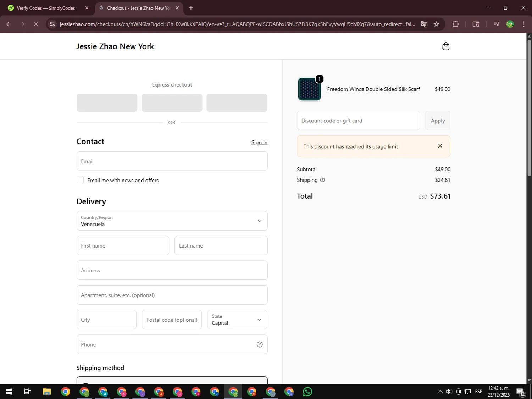
Task: Focus the Last name field
Action: click(221, 245)
